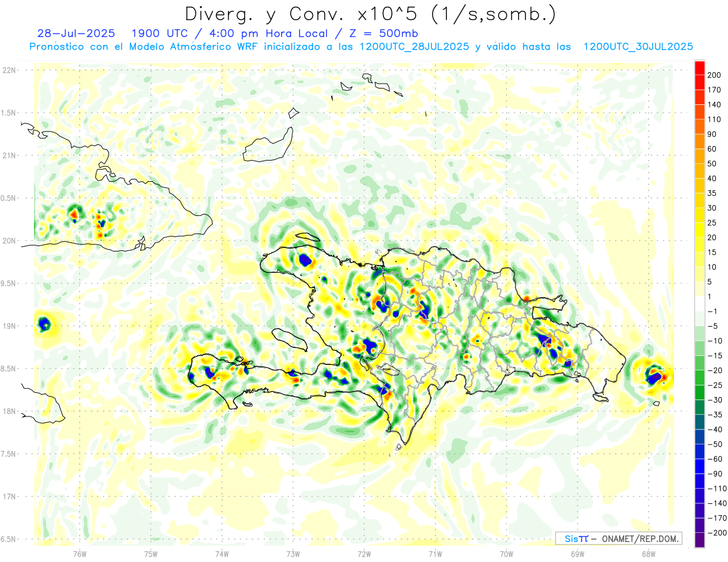Click the 'SisTT – ONAMET/REP.DOM.' credit box
This screenshot has height=562, width=728.
619,538
